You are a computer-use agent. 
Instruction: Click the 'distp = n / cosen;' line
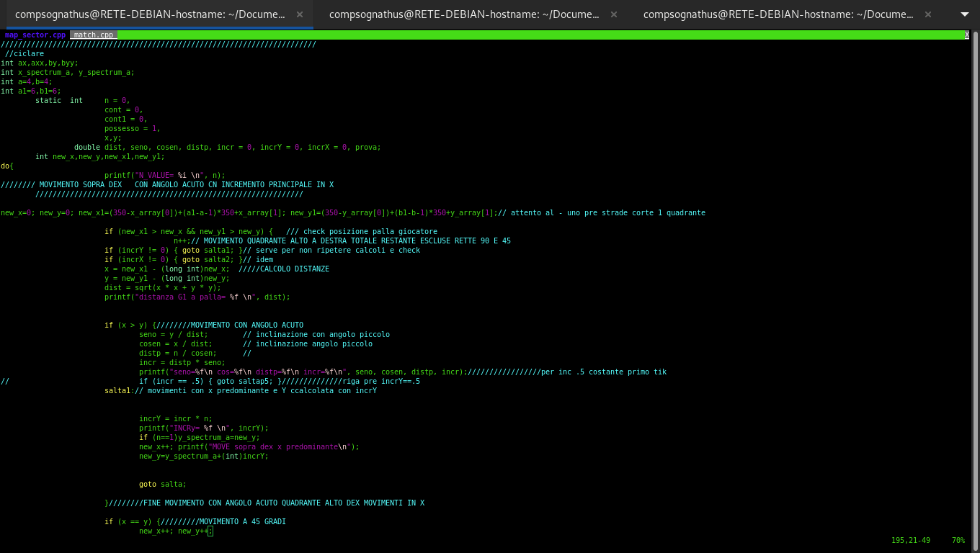(178, 353)
